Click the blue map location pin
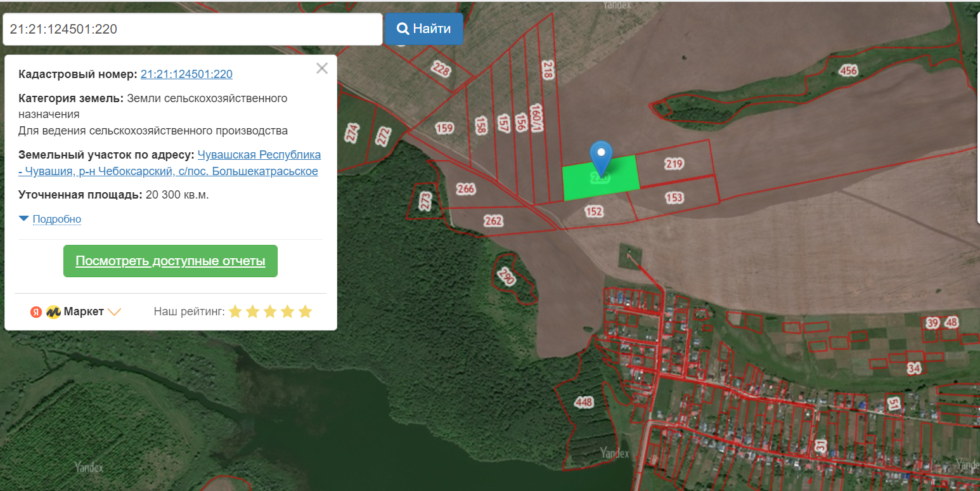The height and width of the screenshot is (491, 980). [x=601, y=159]
